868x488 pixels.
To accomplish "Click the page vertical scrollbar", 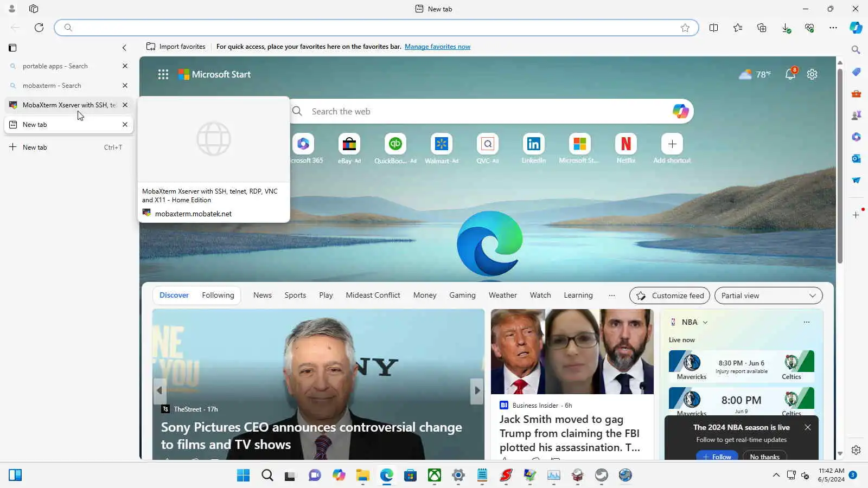I will coord(840,166).
